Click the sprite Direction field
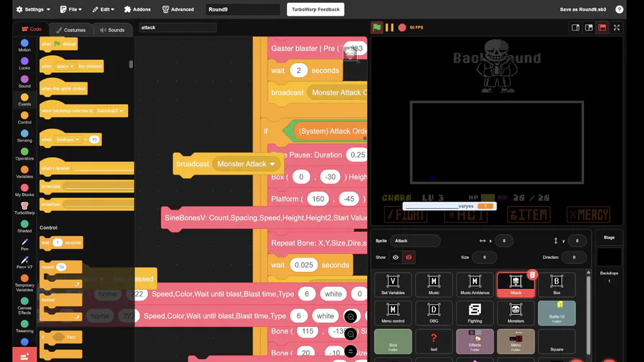The width and height of the screenshot is (644, 362). pyautogui.click(x=574, y=258)
